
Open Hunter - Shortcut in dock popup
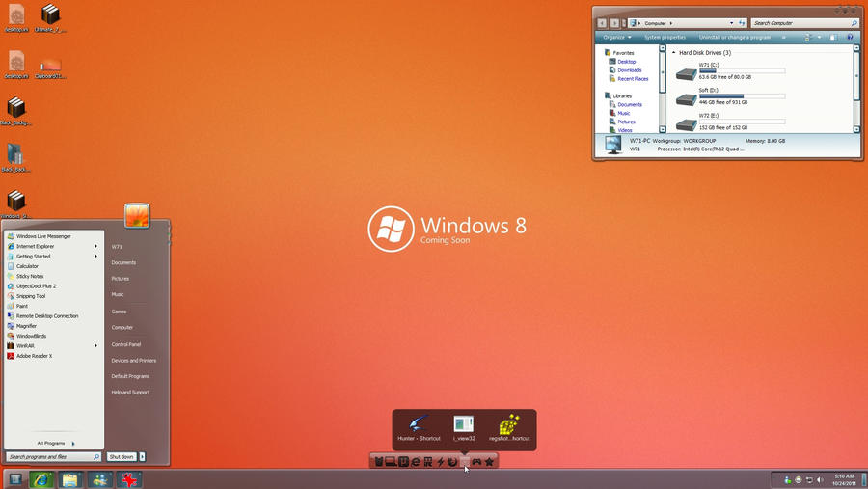pyautogui.click(x=419, y=429)
